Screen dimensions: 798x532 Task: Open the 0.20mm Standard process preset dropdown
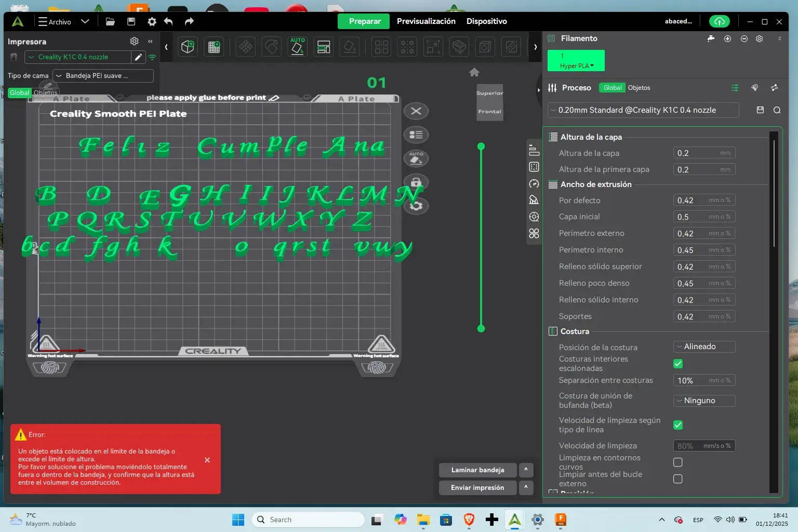pos(643,110)
